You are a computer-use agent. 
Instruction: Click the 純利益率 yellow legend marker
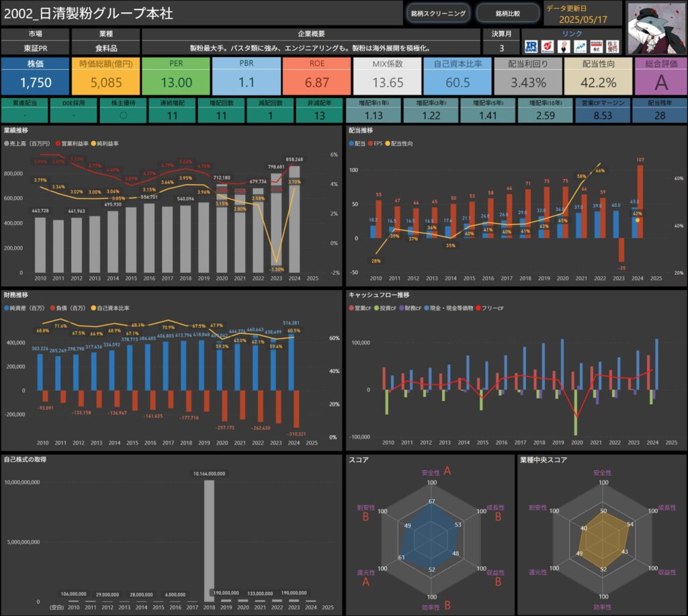pyautogui.click(x=93, y=144)
